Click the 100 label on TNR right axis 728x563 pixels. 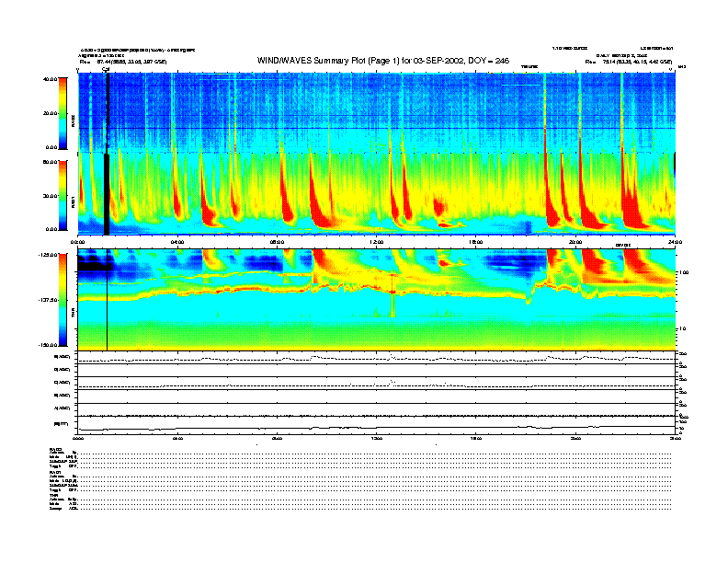click(684, 272)
